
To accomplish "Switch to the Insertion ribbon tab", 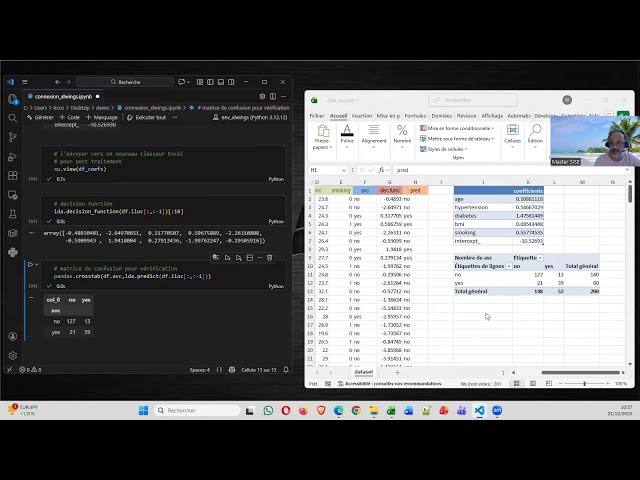I will click(x=362, y=116).
